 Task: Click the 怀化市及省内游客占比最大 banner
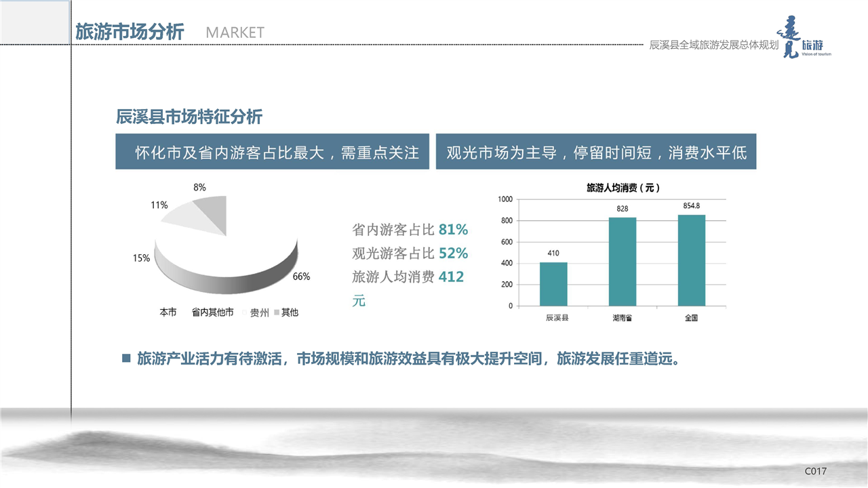point(272,152)
